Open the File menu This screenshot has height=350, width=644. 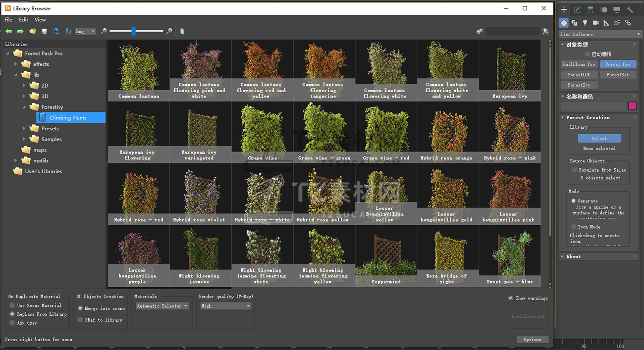tap(8, 20)
